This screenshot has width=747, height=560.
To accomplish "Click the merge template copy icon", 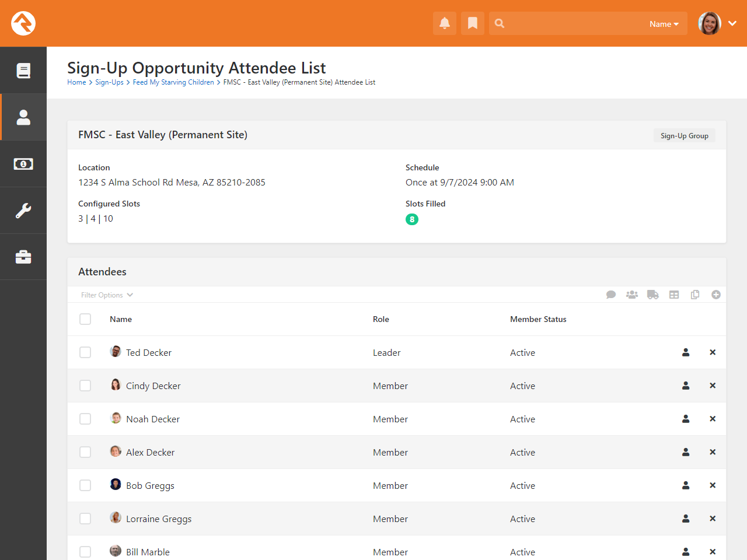I will 695,295.
